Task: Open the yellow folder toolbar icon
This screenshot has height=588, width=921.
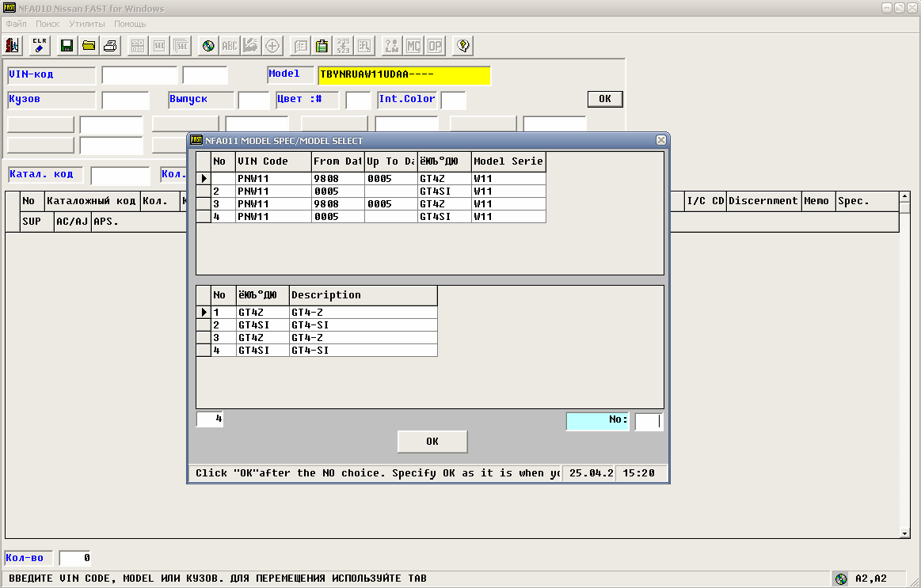Action: (89, 46)
